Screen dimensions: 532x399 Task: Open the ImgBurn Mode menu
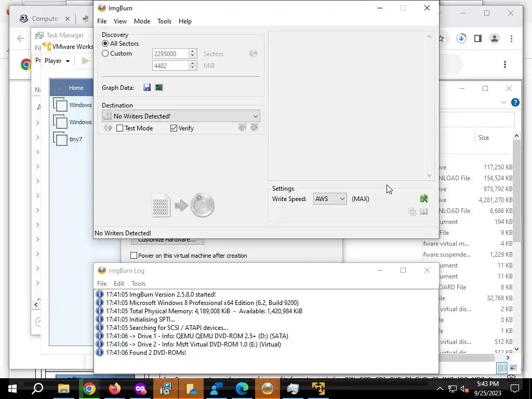[x=142, y=21]
